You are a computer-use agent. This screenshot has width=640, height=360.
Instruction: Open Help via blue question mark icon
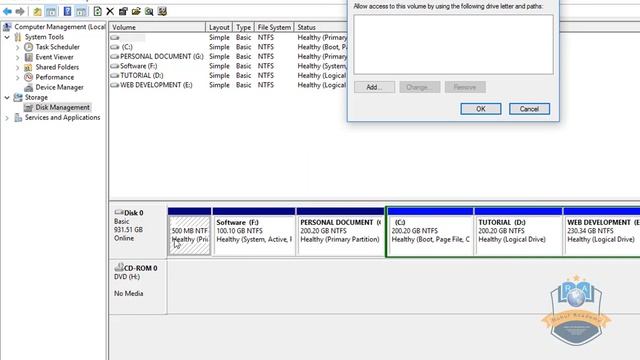click(67, 11)
